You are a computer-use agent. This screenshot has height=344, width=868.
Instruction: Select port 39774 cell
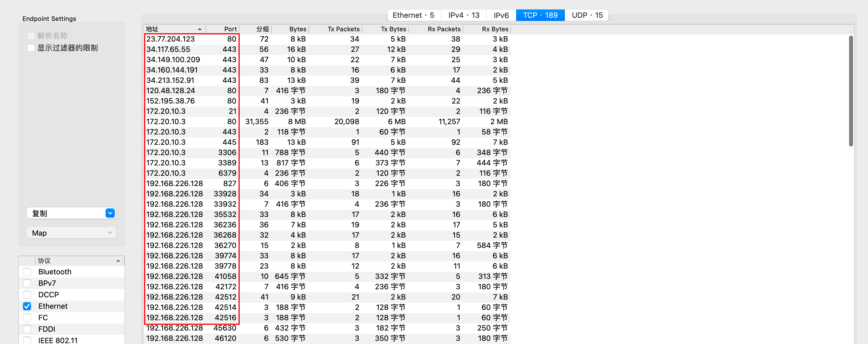pos(225,256)
